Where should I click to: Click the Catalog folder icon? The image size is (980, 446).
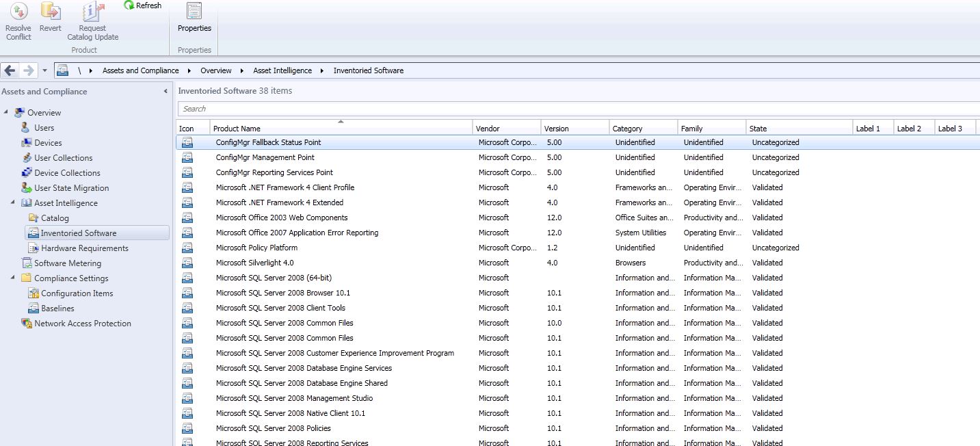[x=33, y=218]
